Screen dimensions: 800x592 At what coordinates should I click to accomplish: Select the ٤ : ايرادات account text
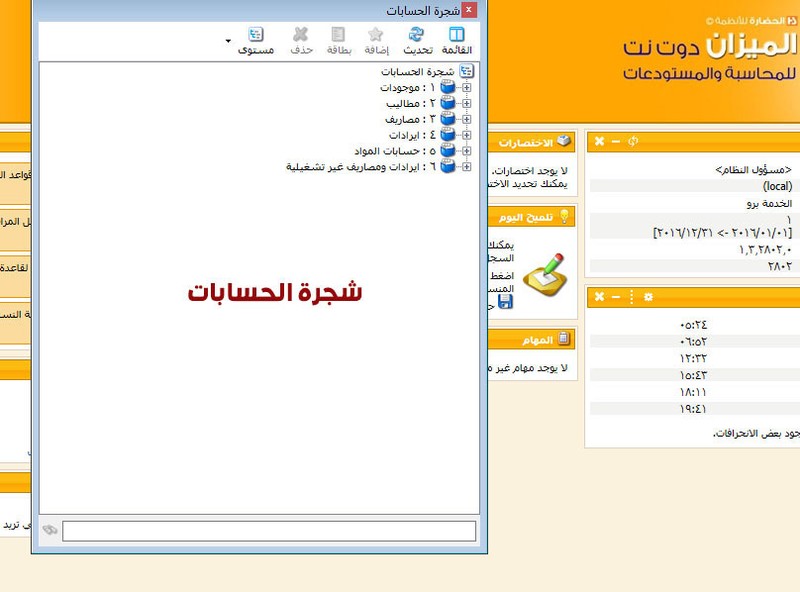(412, 135)
